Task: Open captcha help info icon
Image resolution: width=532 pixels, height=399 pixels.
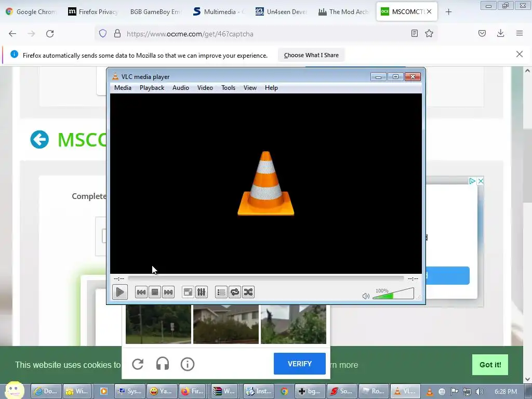Action: 187,364
